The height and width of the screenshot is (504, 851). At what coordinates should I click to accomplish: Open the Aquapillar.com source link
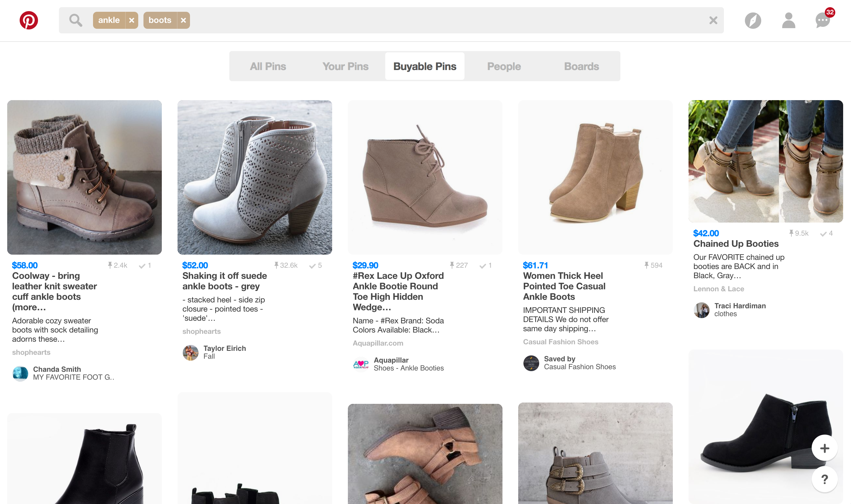click(378, 343)
